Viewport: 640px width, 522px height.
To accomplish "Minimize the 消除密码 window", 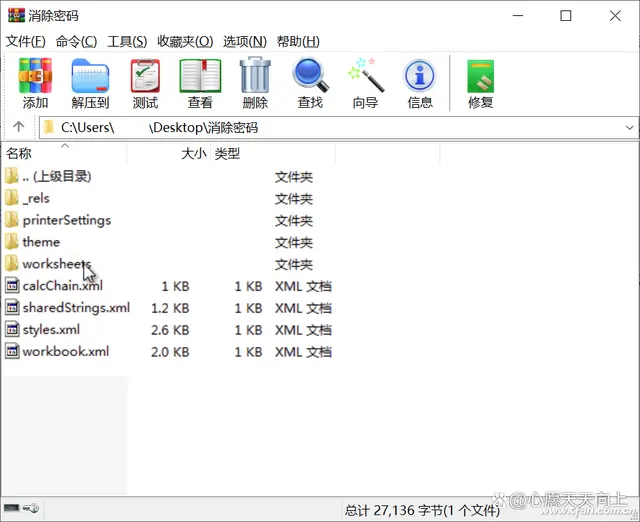I will pyautogui.click(x=518, y=16).
